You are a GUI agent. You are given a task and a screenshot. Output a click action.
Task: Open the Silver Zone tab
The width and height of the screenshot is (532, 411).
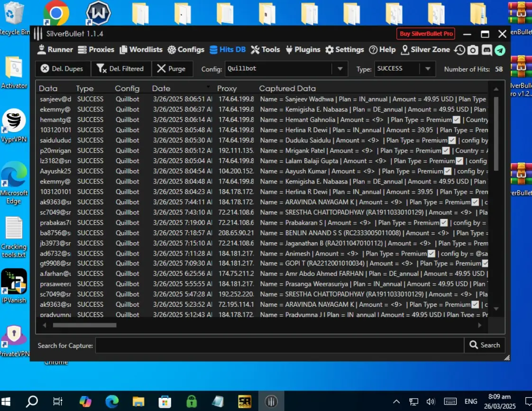[425, 49]
